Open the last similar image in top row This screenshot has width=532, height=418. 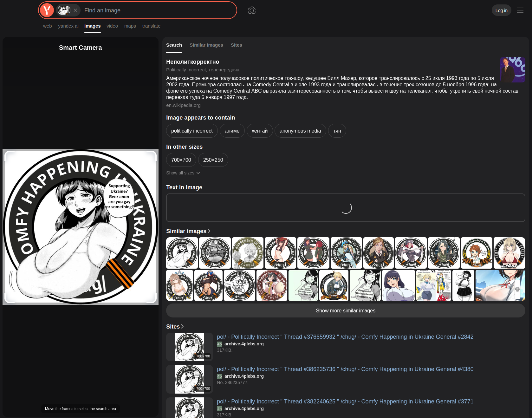[x=509, y=253]
